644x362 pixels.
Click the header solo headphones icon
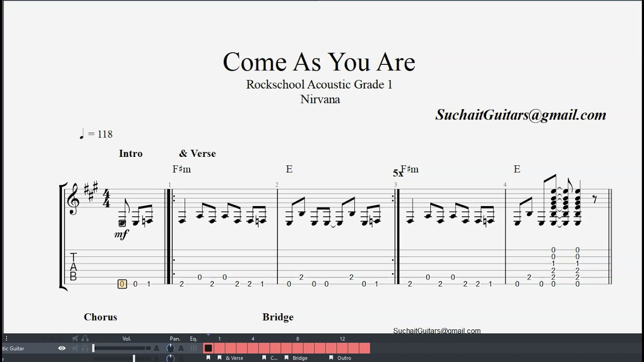(x=85, y=338)
